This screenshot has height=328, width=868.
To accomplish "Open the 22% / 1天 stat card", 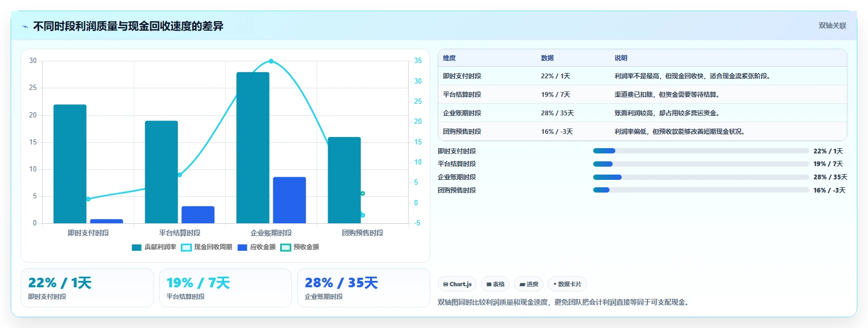I will (x=87, y=288).
